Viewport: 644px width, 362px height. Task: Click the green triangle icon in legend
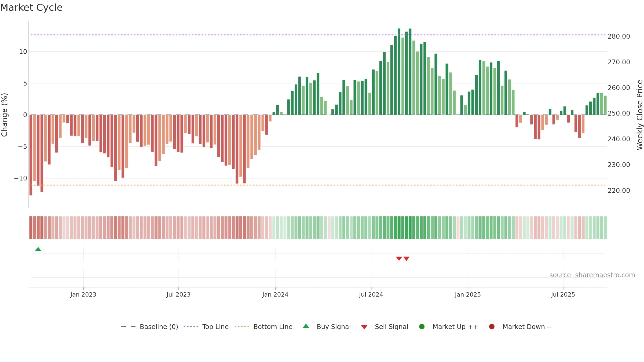306,326
